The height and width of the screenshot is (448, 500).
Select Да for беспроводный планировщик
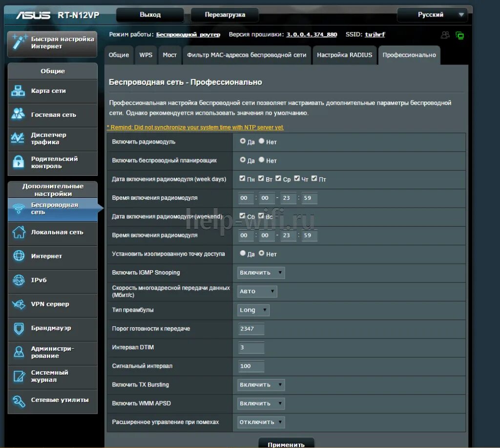243,160
